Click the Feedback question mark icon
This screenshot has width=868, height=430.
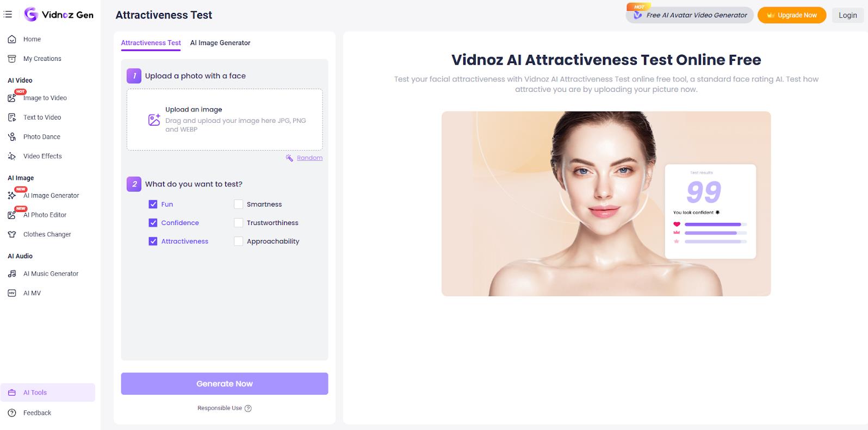pos(12,413)
